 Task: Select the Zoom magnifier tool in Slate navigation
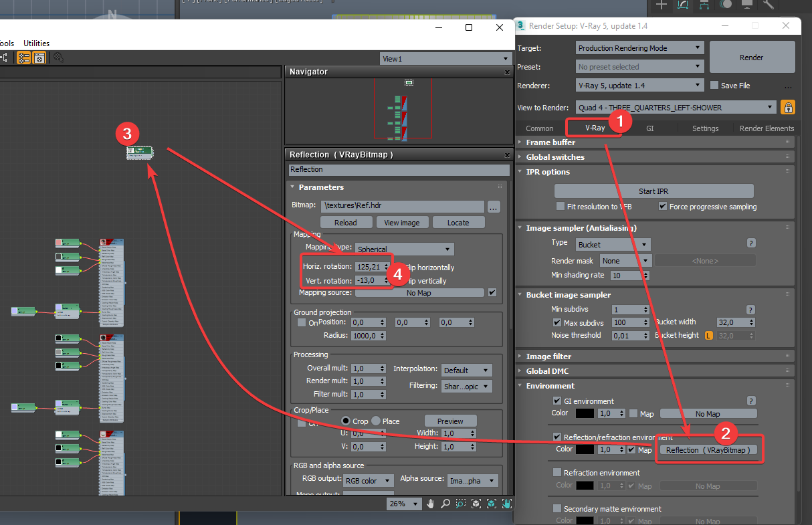446,504
